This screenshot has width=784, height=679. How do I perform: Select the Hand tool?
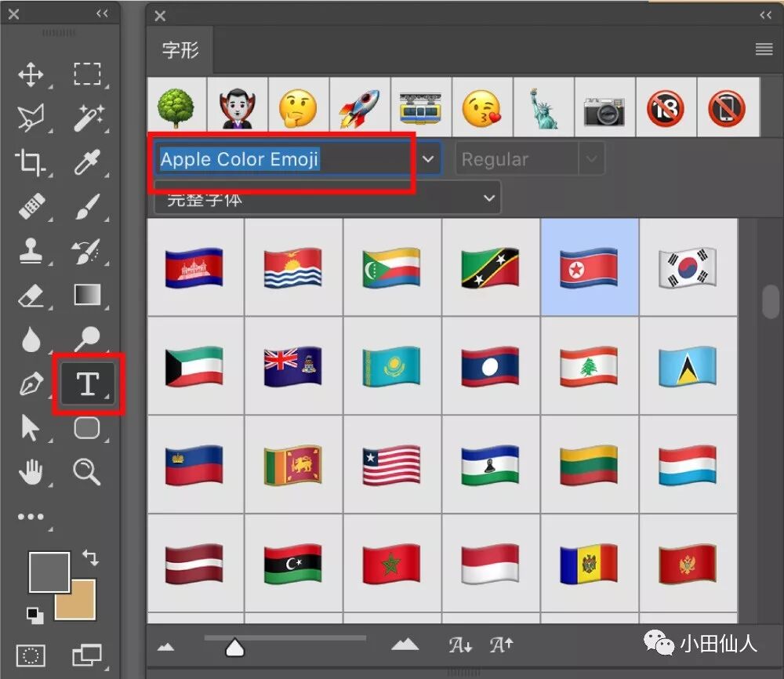click(31, 471)
